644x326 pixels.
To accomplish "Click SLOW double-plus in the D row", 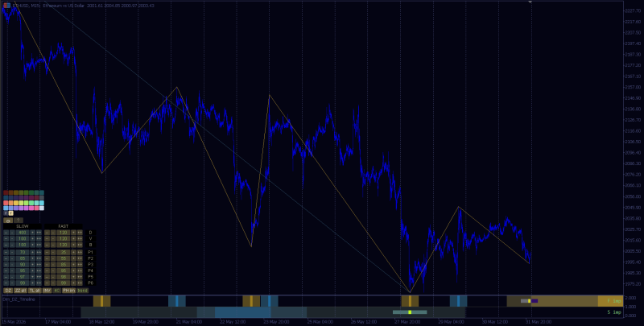I will tap(39, 233).
